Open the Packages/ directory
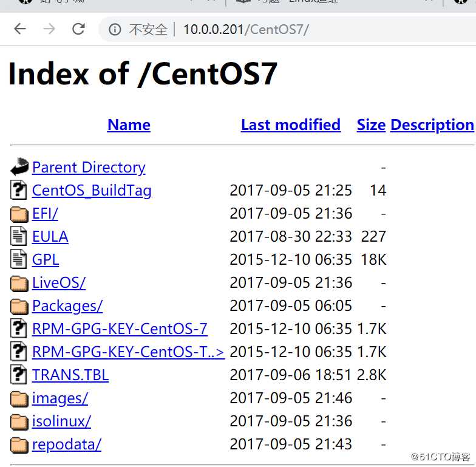Viewport: 476px width, 467px height. coord(67,306)
